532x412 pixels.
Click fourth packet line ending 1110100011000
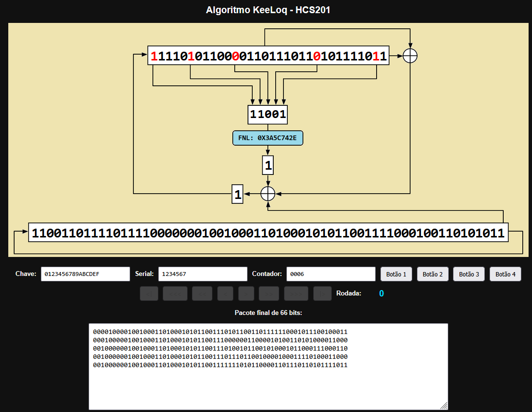pos(220,356)
